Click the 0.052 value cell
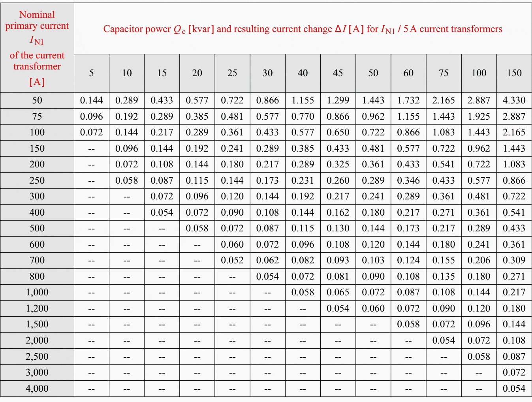Screen dimensions: 532x402 click(232, 261)
